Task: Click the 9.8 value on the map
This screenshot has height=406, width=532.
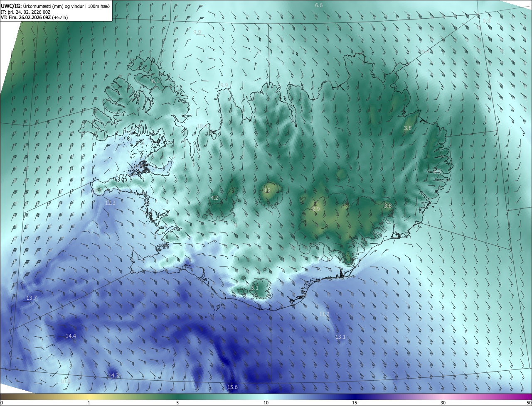Action: click(x=486, y=21)
